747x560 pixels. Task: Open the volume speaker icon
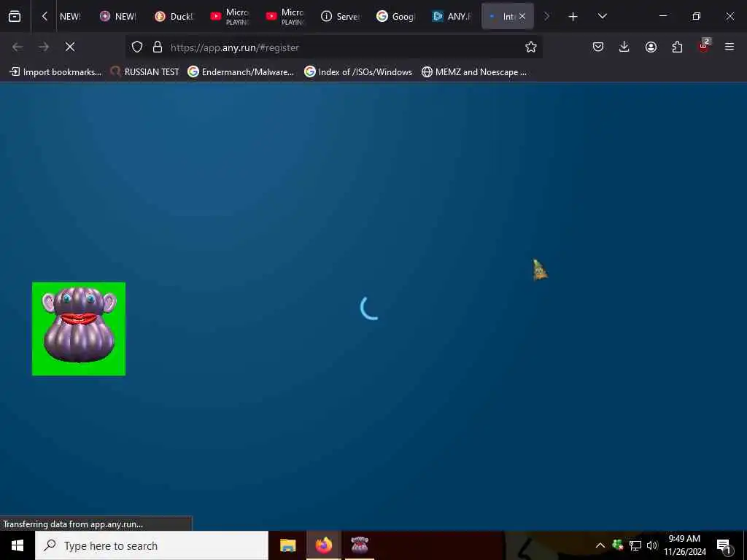pos(652,545)
